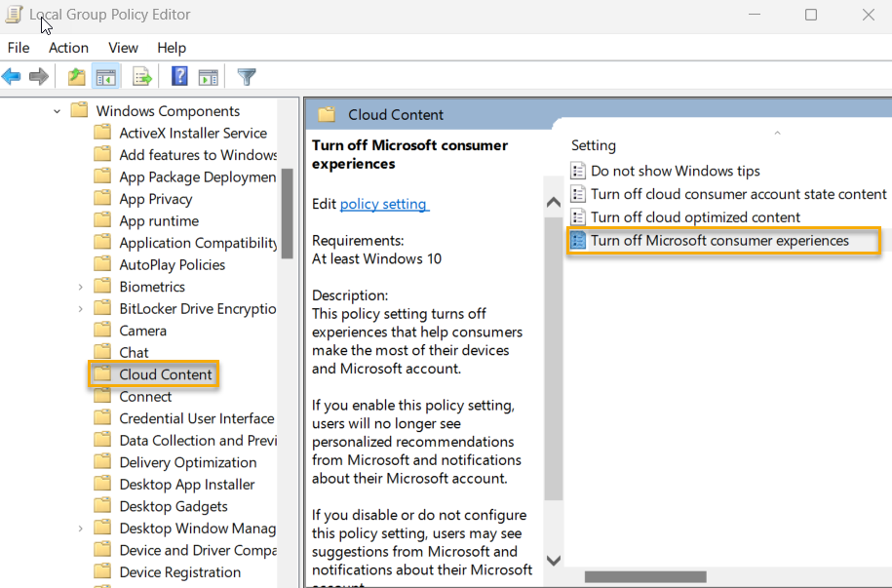
Task: Expand the Biometrics tree node
Action: coord(79,286)
